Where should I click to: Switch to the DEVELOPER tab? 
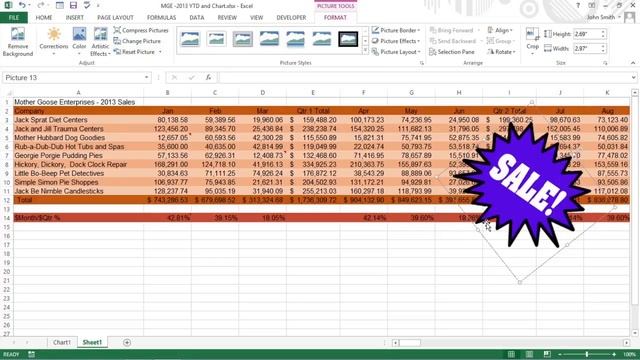[x=291, y=18]
